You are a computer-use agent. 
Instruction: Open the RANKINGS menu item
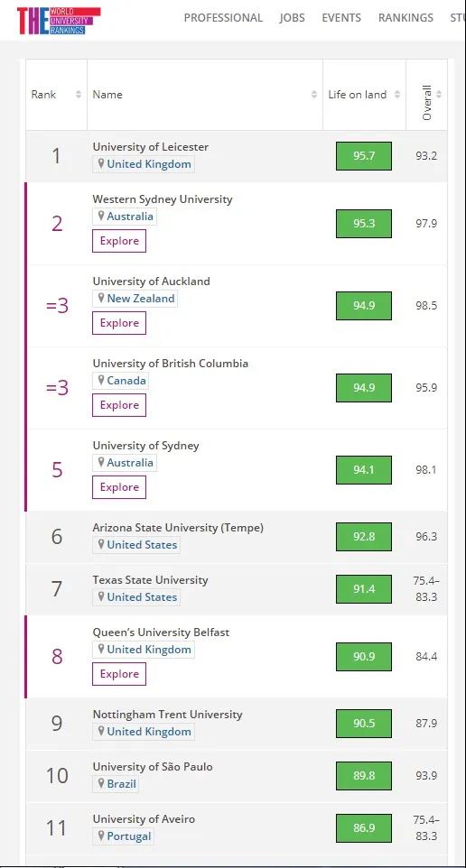(405, 18)
